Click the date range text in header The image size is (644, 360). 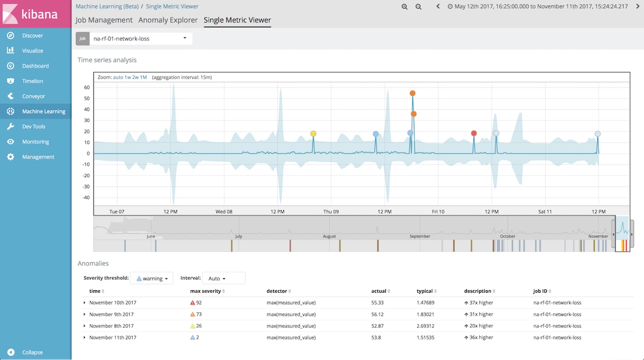pos(541,6)
